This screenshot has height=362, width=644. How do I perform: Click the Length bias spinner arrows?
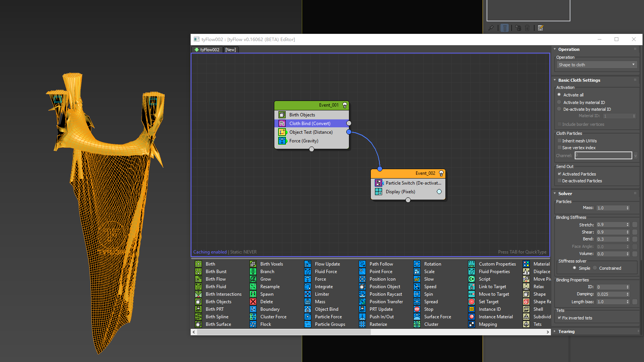628,302
